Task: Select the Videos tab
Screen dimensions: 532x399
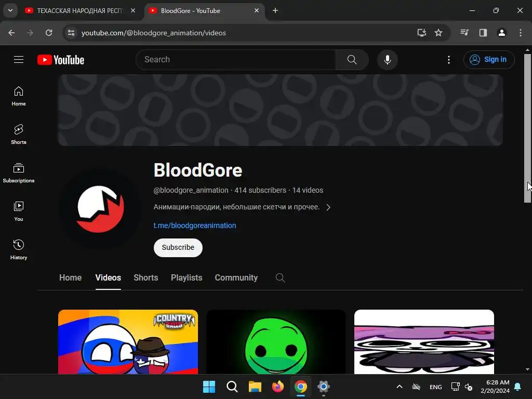Action: pyautogui.click(x=108, y=277)
